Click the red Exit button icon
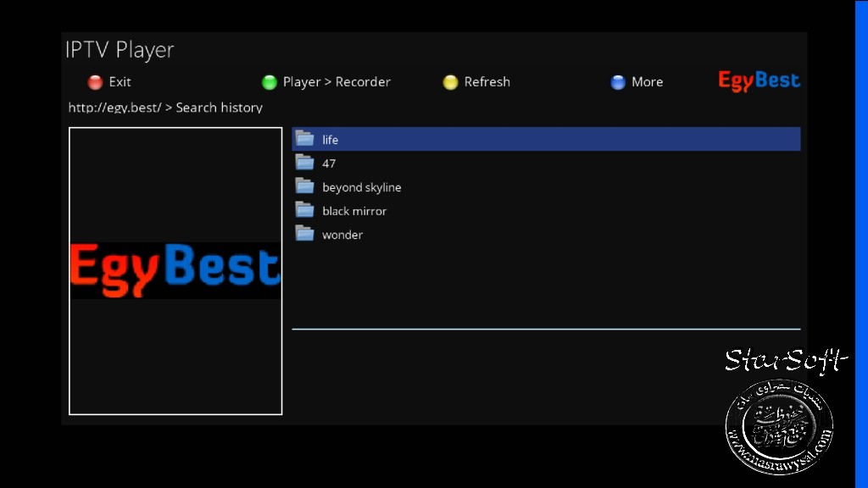The image size is (868, 488). click(95, 82)
